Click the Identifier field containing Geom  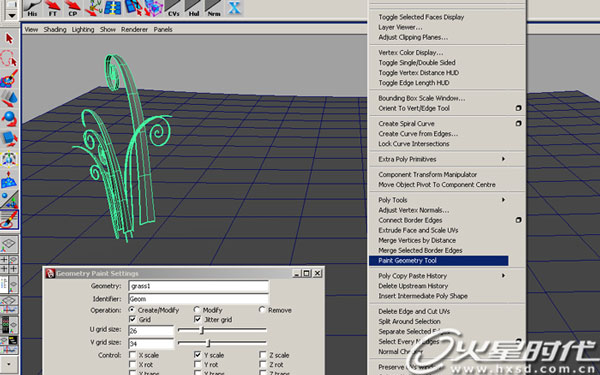[x=198, y=298]
